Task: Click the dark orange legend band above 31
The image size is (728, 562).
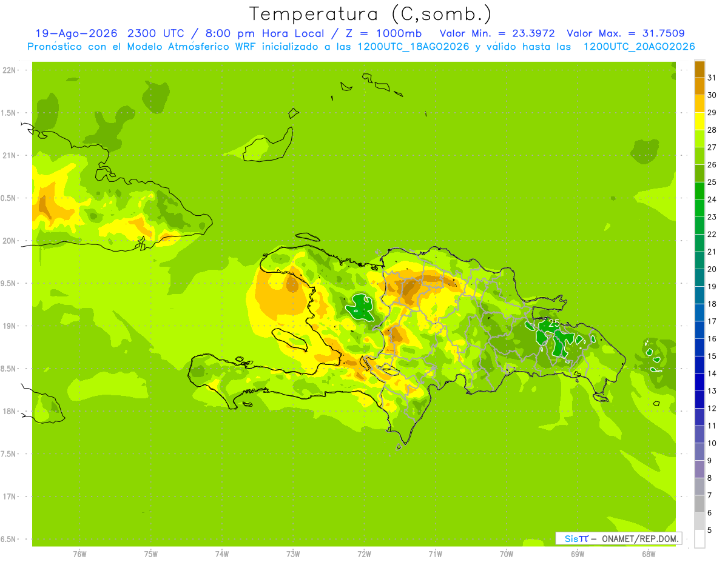Action: 699,69
